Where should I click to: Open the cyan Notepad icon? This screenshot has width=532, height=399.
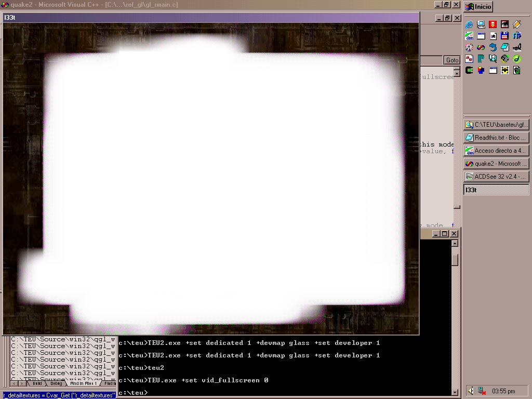point(504,47)
